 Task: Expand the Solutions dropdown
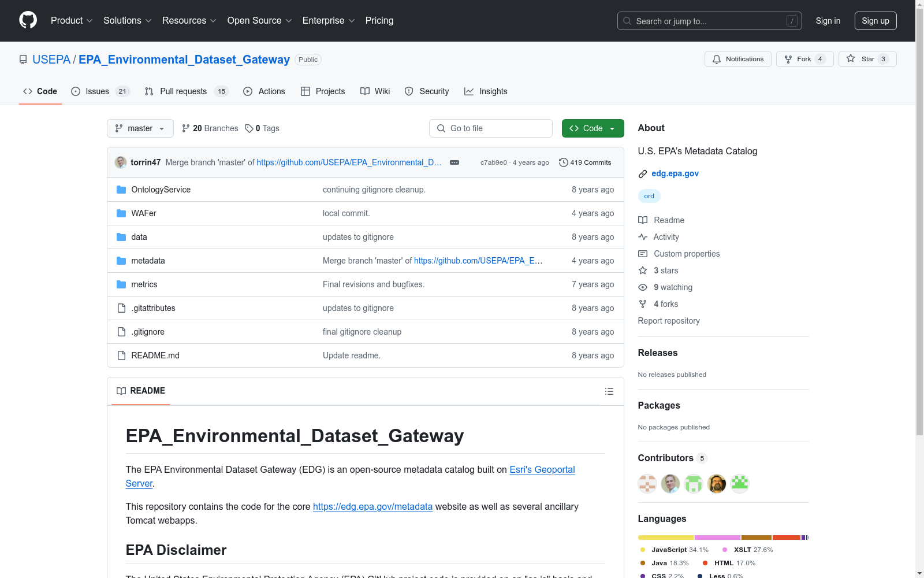(x=128, y=21)
